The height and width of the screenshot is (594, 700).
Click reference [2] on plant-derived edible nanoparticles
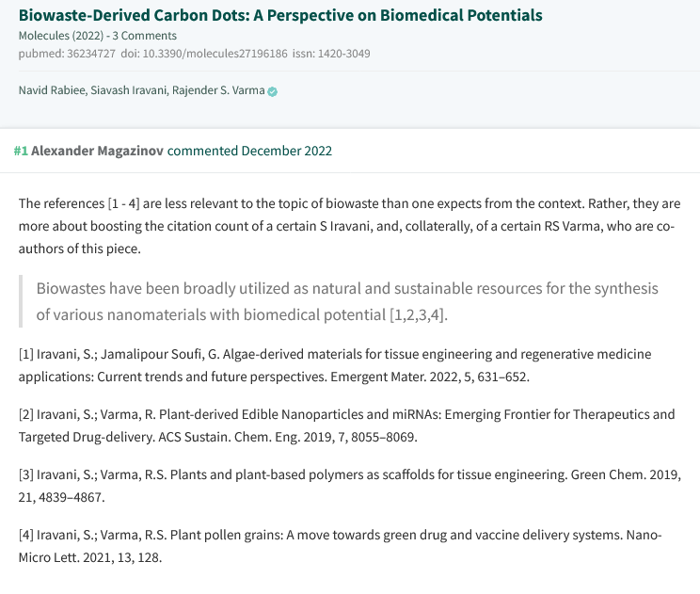(x=346, y=425)
